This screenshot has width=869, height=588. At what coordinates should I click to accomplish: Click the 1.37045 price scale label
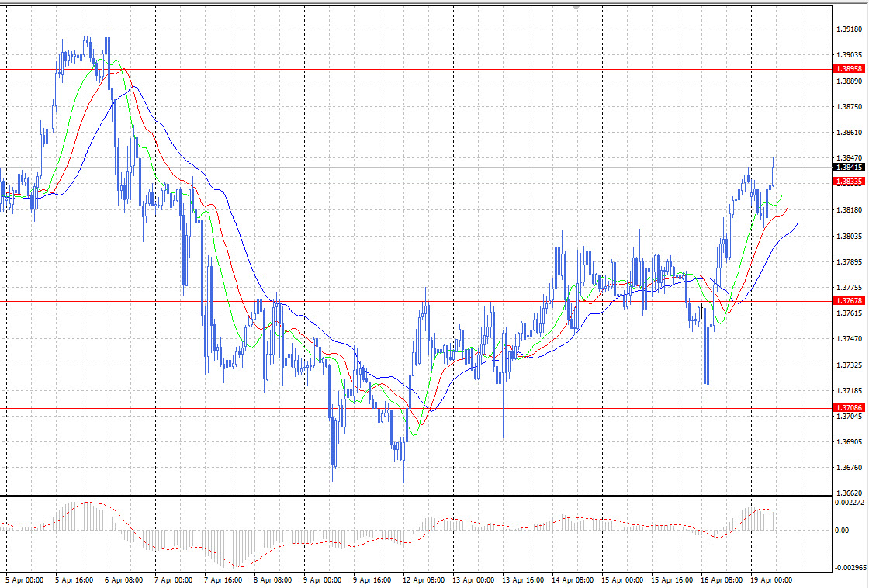[849, 417]
